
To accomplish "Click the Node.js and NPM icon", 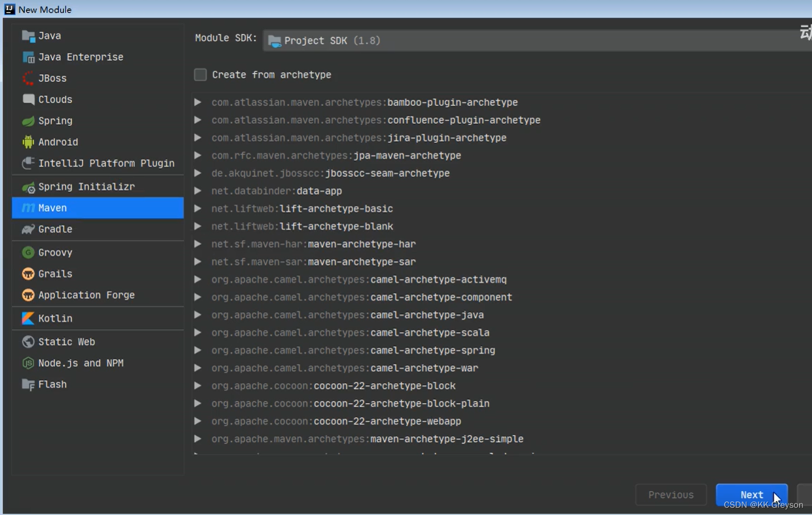I will click(x=28, y=363).
